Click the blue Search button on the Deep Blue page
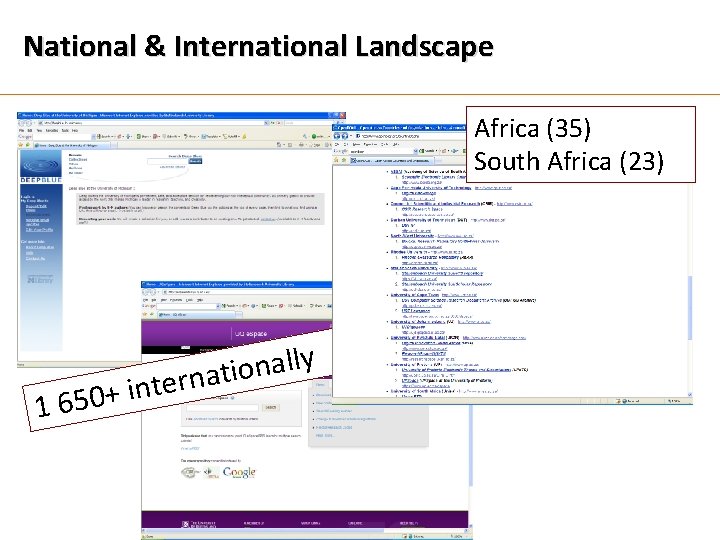The height and width of the screenshot is (540, 720). pos(195,161)
